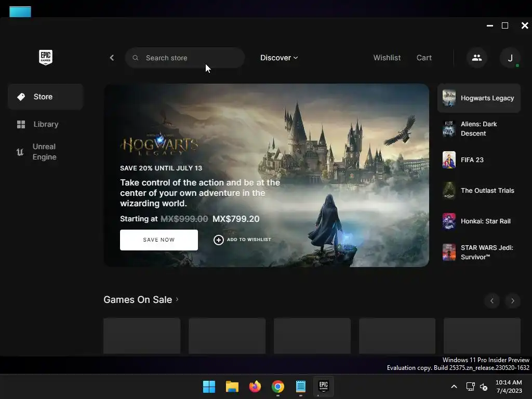Go to previous Games On Sale page
The width and height of the screenshot is (532, 399).
(492, 301)
